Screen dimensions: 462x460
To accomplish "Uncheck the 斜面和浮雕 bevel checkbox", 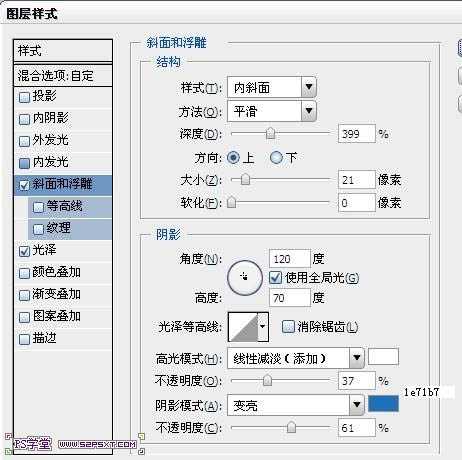I will tap(24, 185).
